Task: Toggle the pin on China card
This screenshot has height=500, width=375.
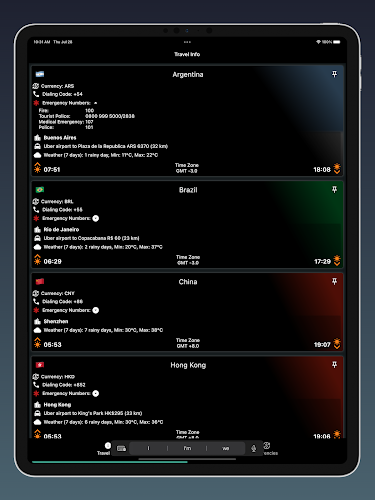Action: click(x=334, y=282)
